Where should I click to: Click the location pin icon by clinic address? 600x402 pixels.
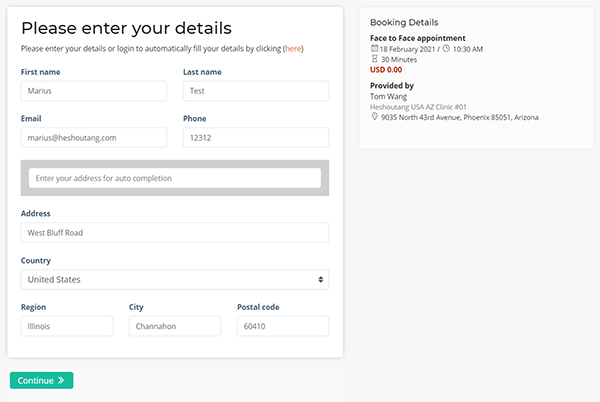375,117
